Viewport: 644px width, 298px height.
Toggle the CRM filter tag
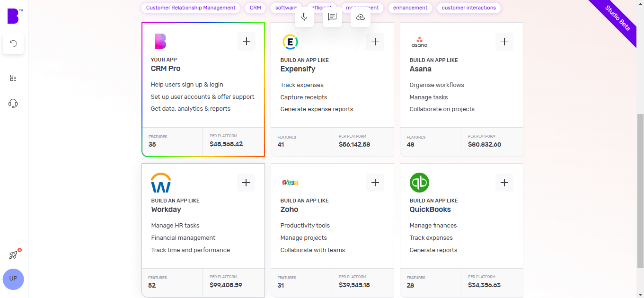click(255, 8)
